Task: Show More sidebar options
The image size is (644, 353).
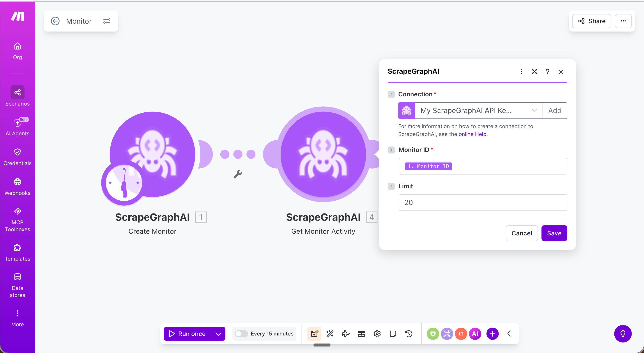Action: (x=17, y=318)
